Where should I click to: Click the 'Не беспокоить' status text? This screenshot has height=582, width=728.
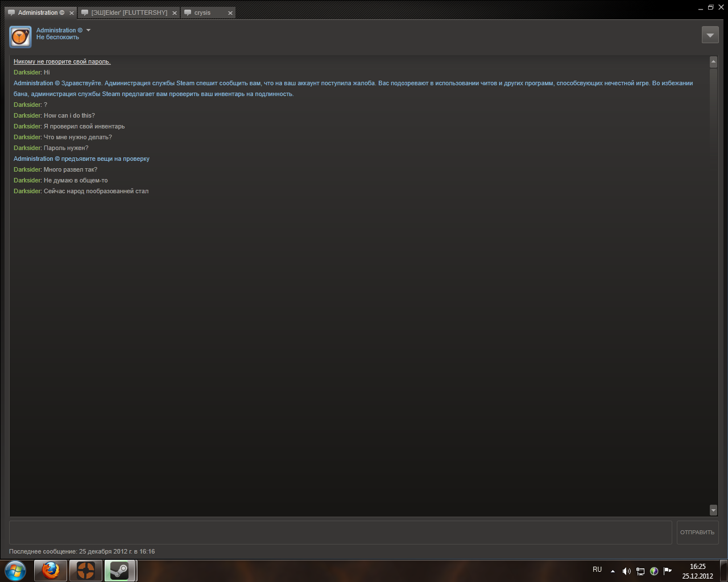pyautogui.click(x=57, y=38)
